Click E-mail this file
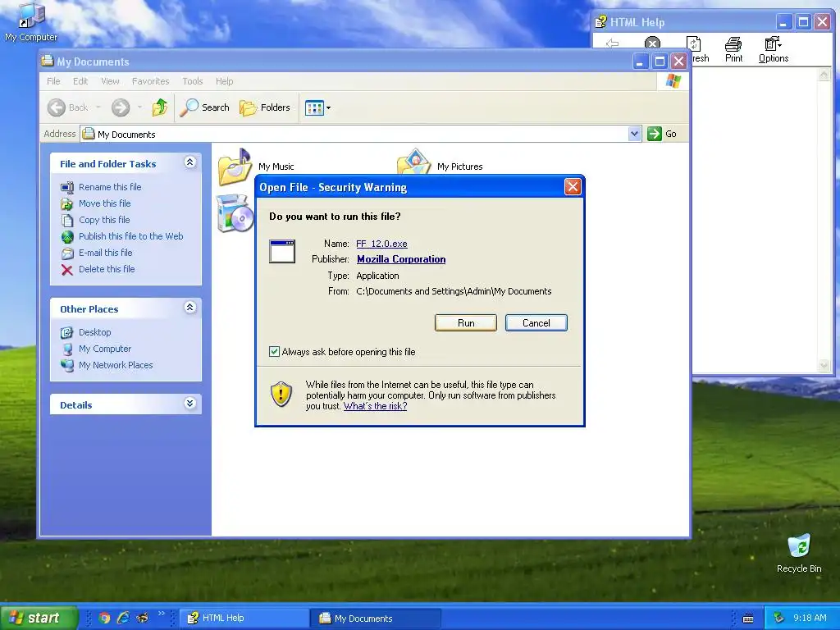This screenshot has height=630, width=840. 105,253
